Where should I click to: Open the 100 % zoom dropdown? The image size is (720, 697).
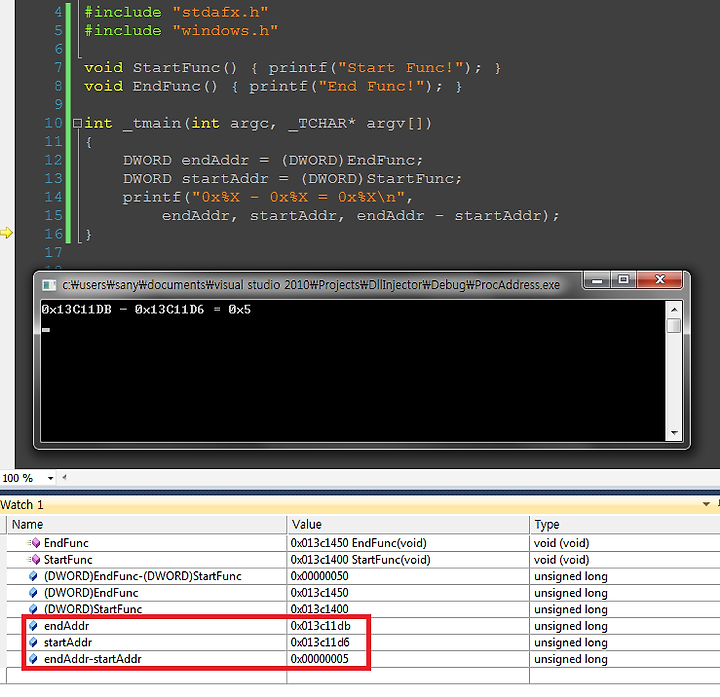51,478
